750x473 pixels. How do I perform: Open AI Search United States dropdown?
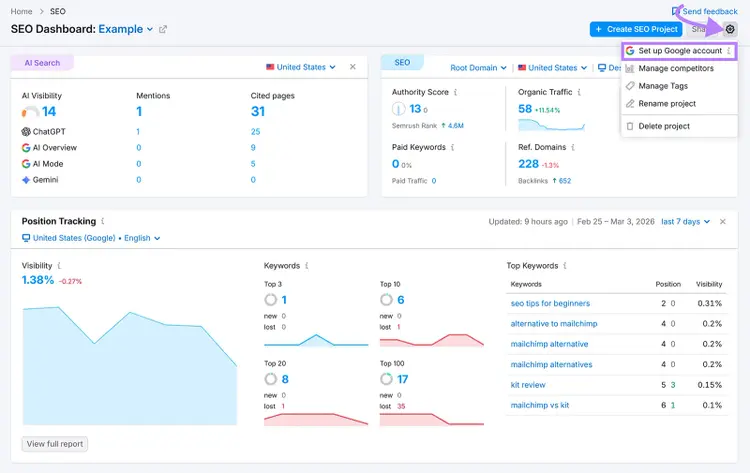(x=301, y=67)
